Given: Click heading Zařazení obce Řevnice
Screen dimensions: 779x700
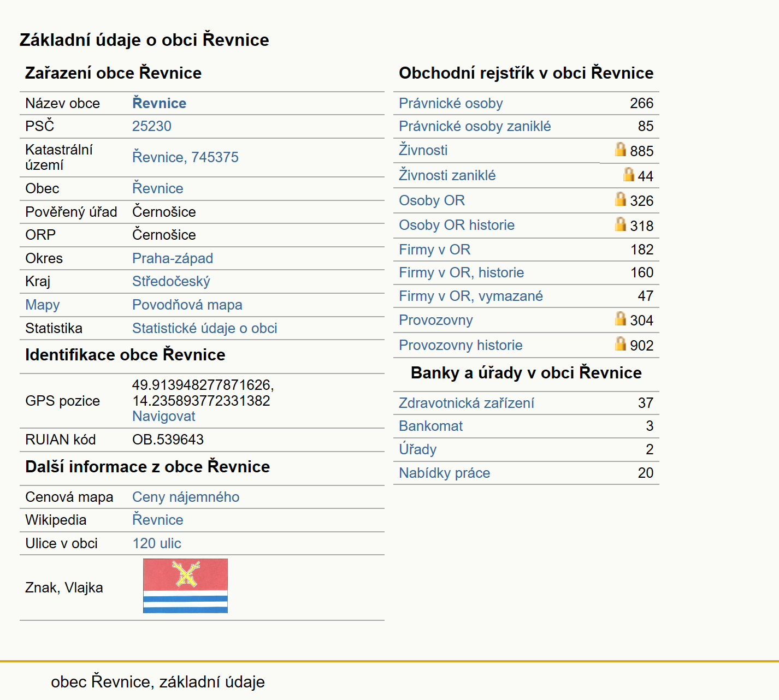Looking at the screenshot, I should (x=113, y=73).
